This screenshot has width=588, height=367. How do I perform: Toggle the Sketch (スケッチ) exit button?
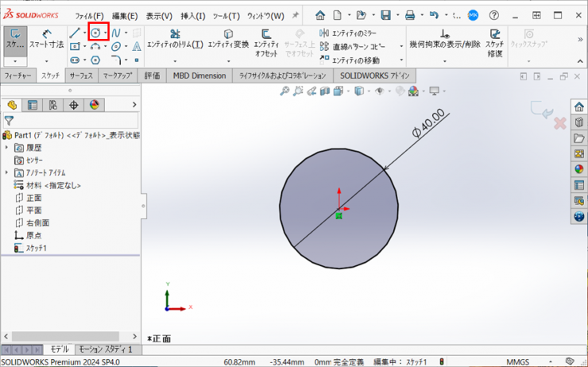pyautogui.click(x=14, y=40)
